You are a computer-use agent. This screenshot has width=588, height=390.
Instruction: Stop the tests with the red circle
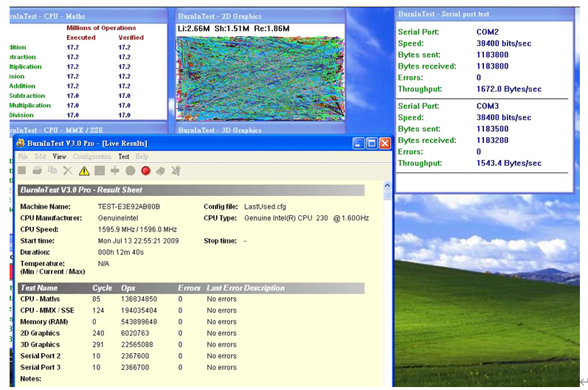click(146, 171)
